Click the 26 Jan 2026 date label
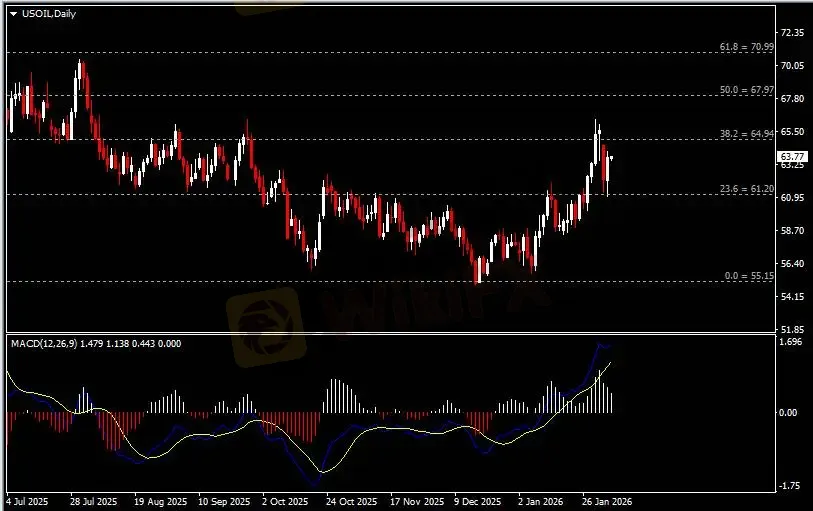 tap(607, 500)
